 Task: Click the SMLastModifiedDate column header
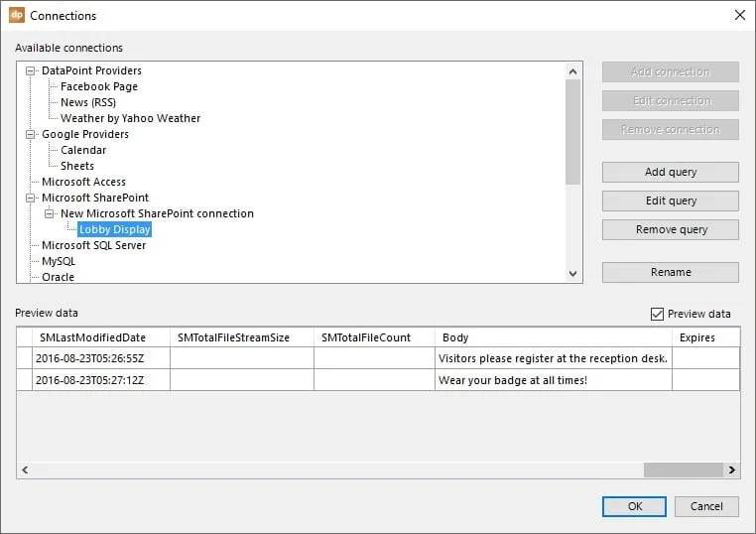(101, 337)
